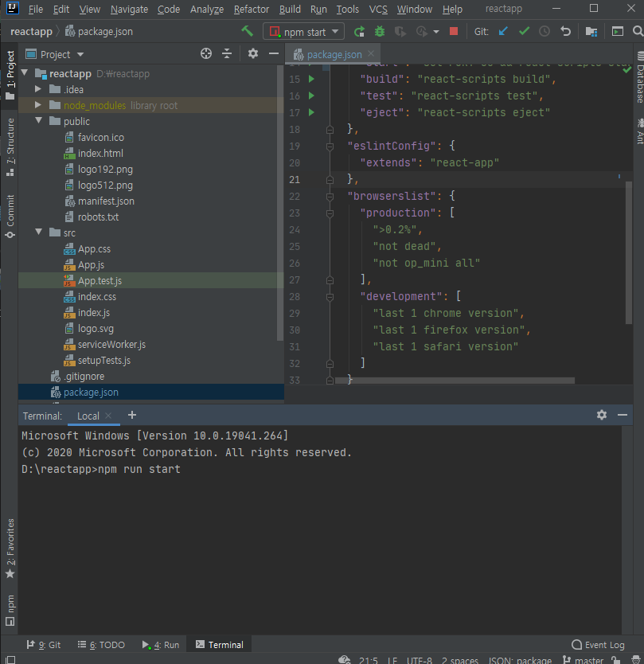
Task: Toggle the Terminal tool window button
Action: click(220, 645)
